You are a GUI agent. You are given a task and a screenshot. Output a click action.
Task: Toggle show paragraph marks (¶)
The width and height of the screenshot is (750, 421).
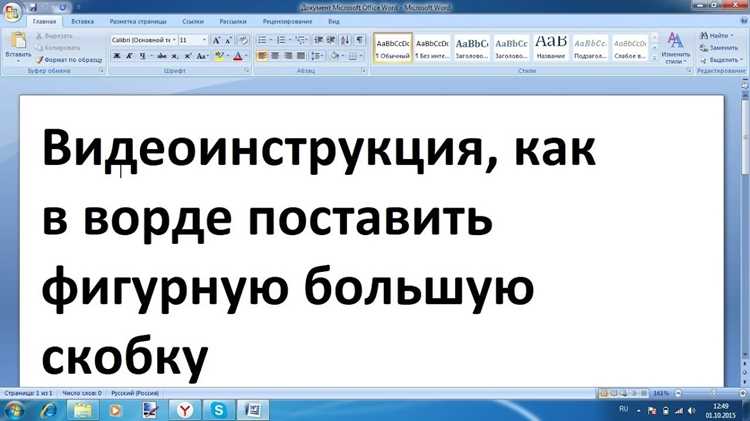(x=360, y=40)
